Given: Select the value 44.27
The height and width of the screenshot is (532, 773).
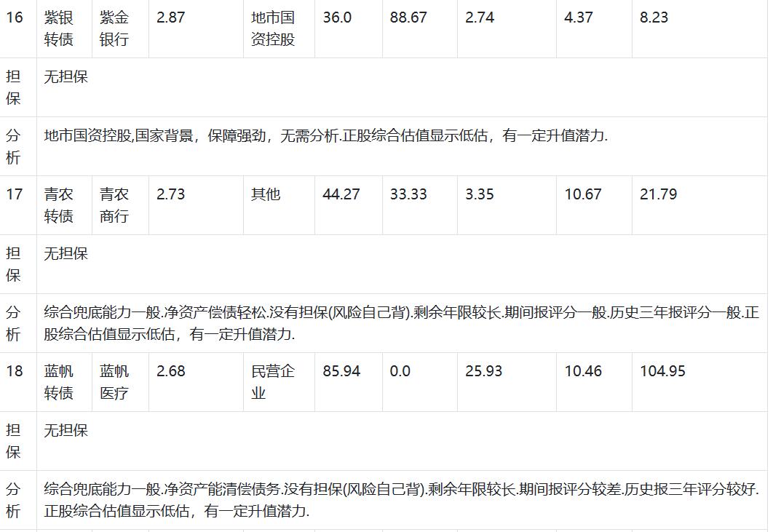Looking at the screenshot, I should tap(341, 194).
